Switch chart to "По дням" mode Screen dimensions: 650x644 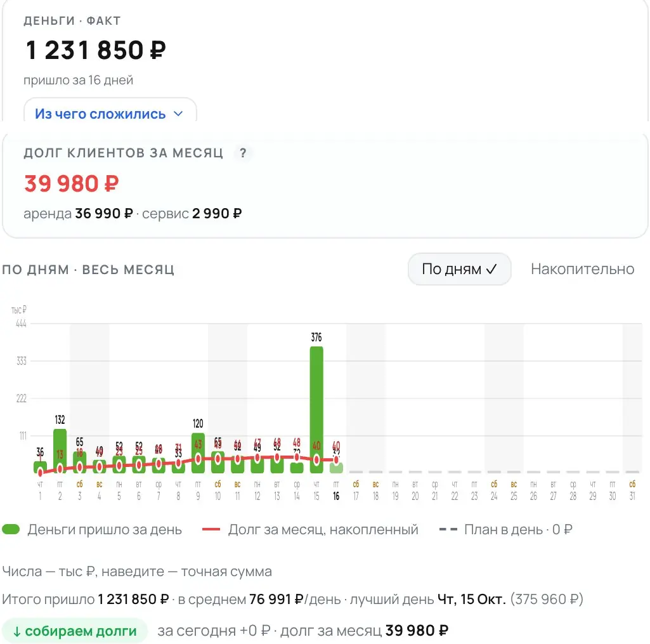tap(459, 269)
